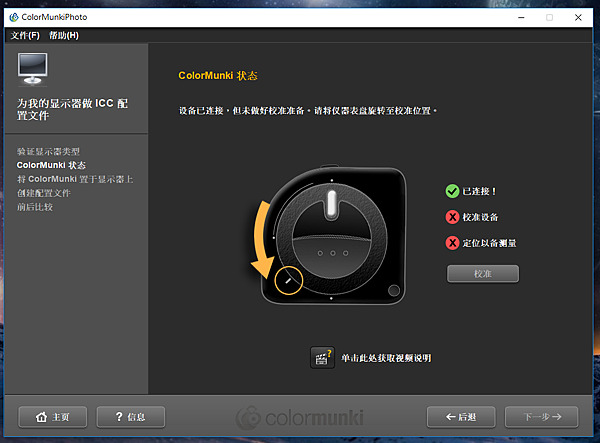Click the 后退 back button
The width and height of the screenshot is (600, 443).
[461, 417]
